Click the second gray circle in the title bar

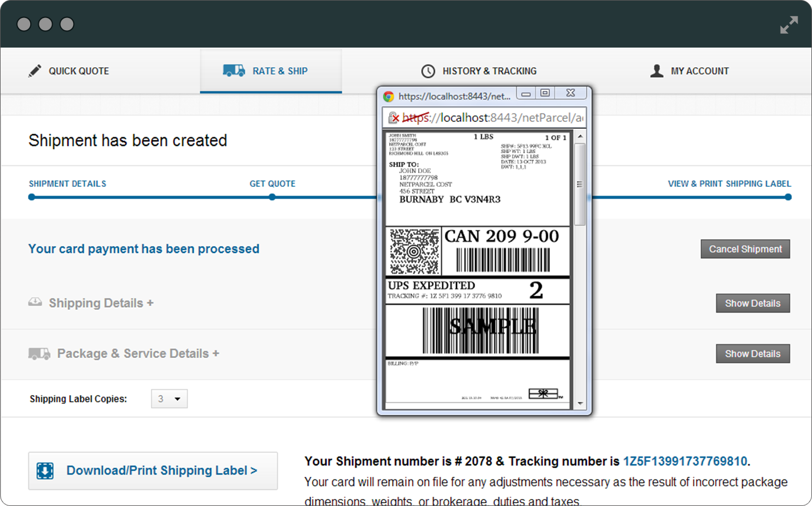[45, 24]
